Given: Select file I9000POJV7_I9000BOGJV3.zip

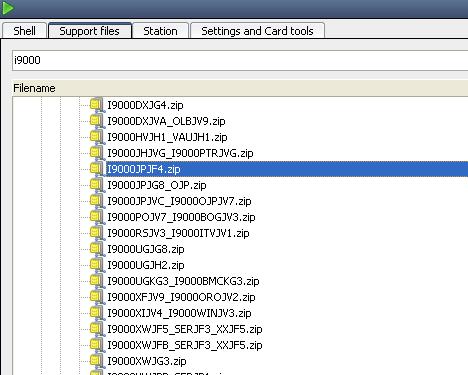Looking at the screenshot, I should tap(181, 217).
